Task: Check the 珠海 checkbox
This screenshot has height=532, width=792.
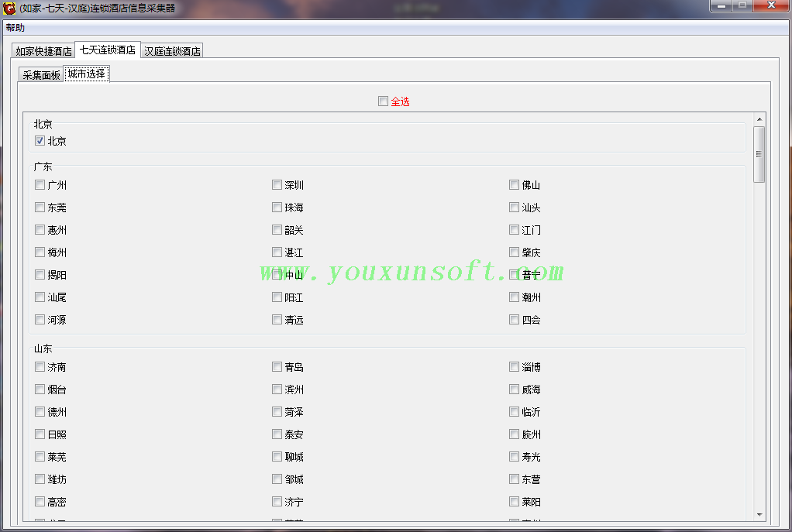Action: tap(277, 208)
